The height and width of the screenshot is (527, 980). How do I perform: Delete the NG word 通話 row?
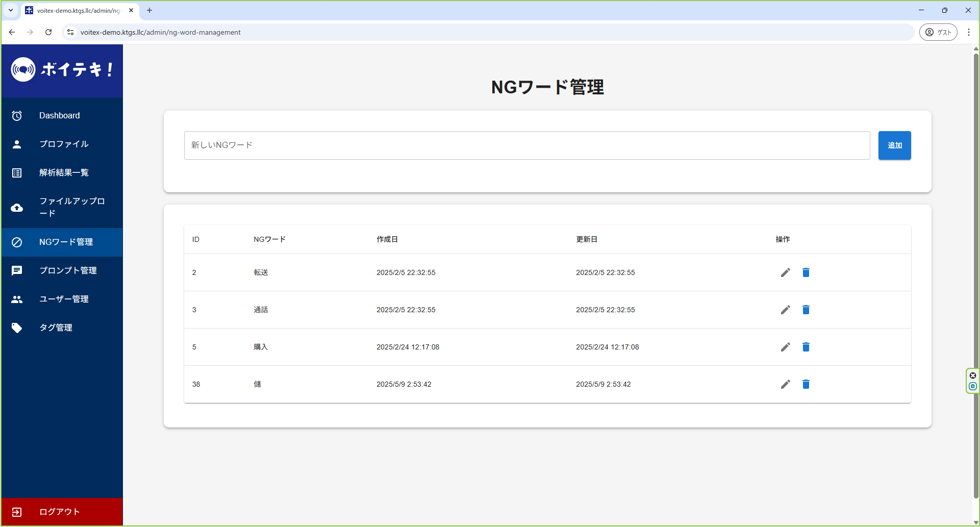point(806,310)
